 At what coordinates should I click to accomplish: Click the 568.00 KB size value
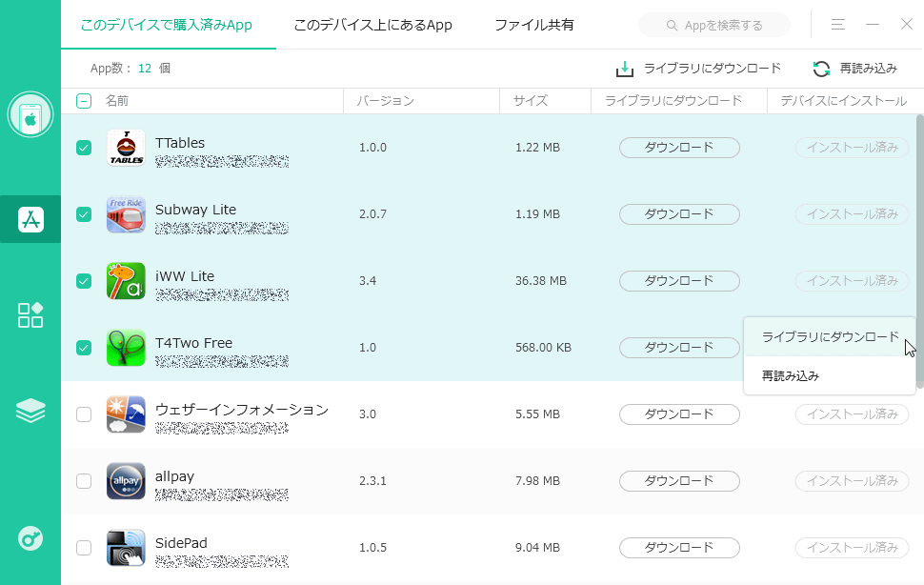[x=543, y=348]
